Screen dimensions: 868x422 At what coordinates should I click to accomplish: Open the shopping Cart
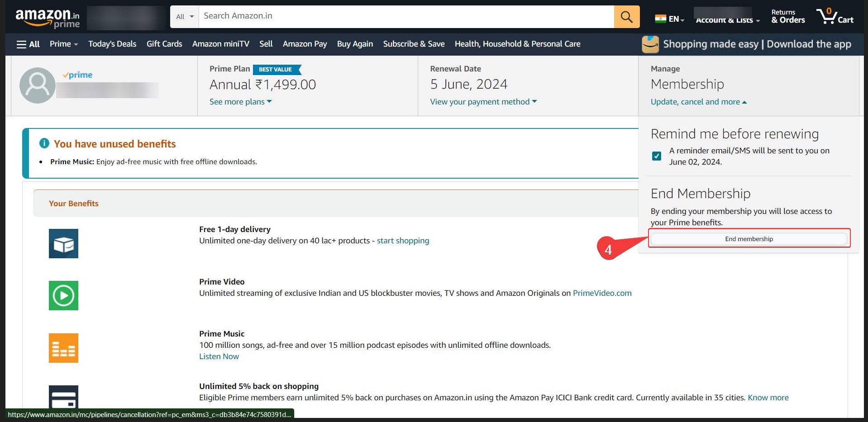point(835,17)
